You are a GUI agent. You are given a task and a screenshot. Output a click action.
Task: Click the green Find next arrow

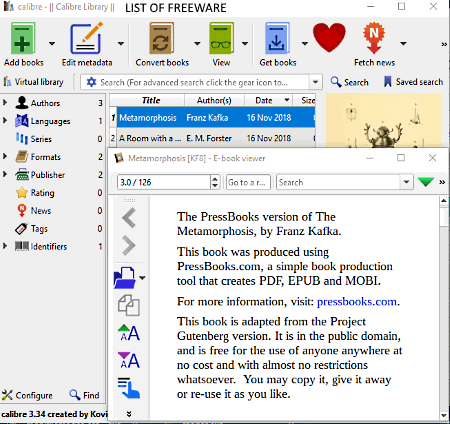[x=425, y=182]
